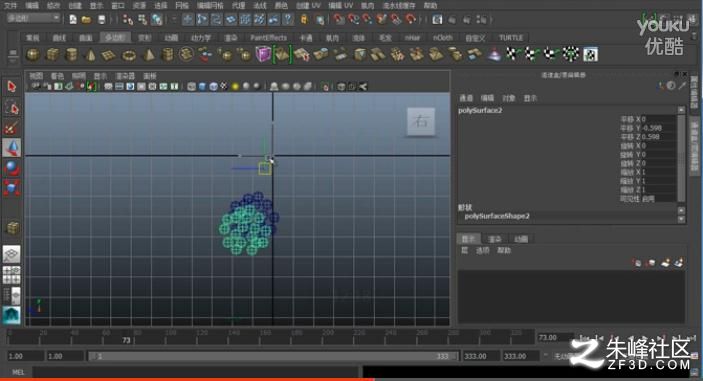
Task: Toggle Isolate Select icon in viewport bar
Action: pyautogui.click(x=325, y=87)
